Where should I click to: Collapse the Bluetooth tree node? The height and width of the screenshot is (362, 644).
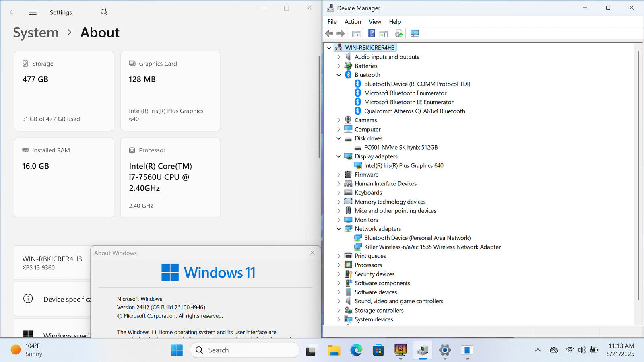[x=339, y=75]
